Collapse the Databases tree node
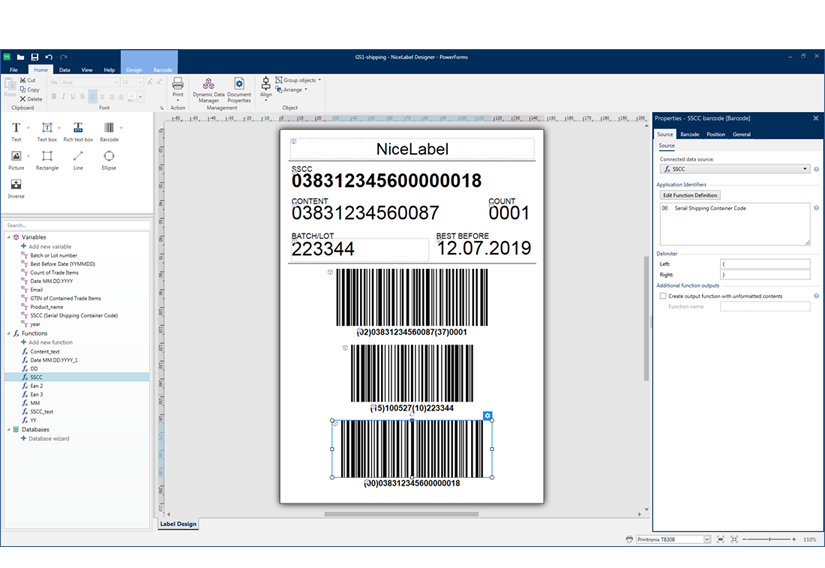 pyautogui.click(x=8, y=430)
